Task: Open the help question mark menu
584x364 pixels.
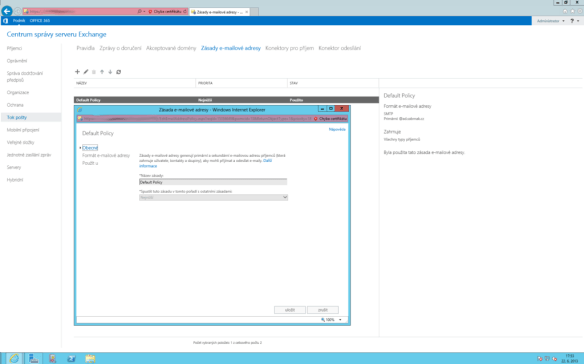Action: 574,21
